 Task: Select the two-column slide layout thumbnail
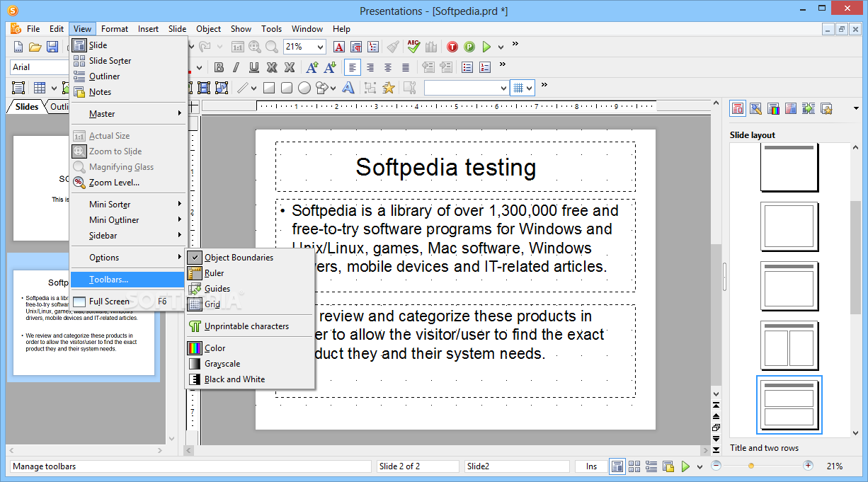pyautogui.click(x=791, y=345)
